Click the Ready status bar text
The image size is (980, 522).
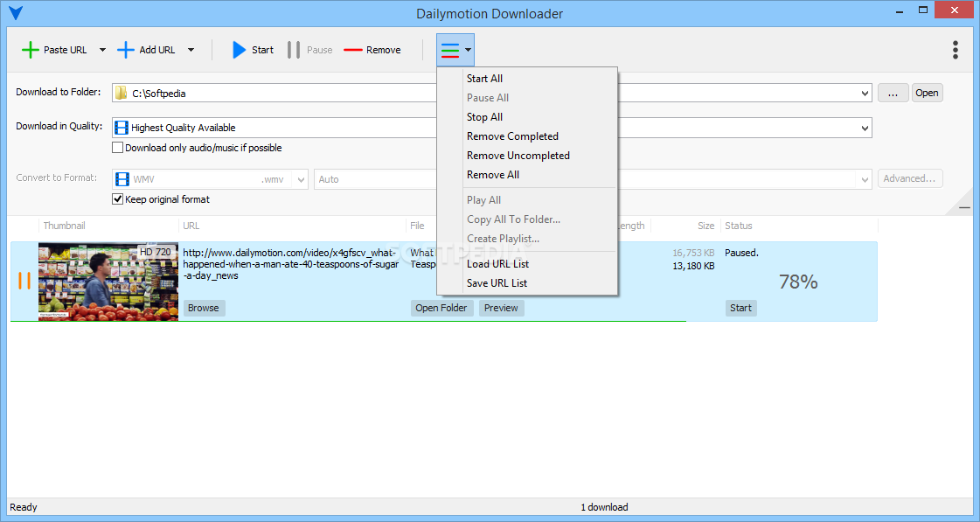point(24,507)
